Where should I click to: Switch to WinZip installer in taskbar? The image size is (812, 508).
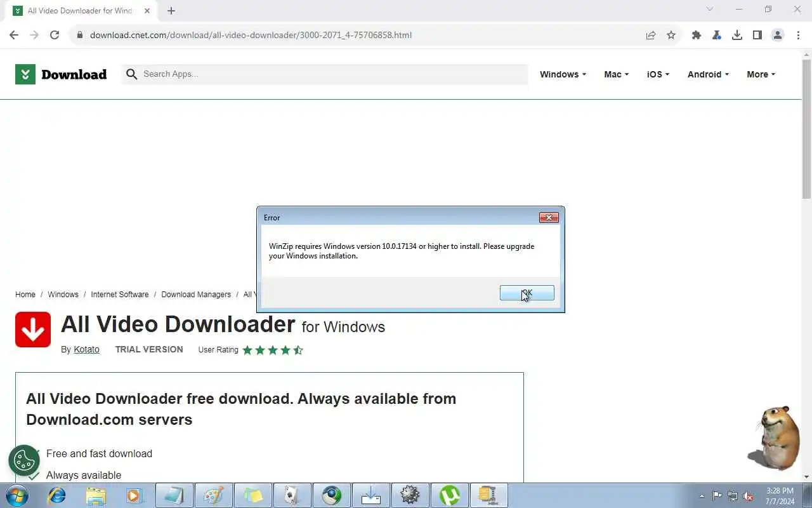pyautogui.click(x=488, y=495)
